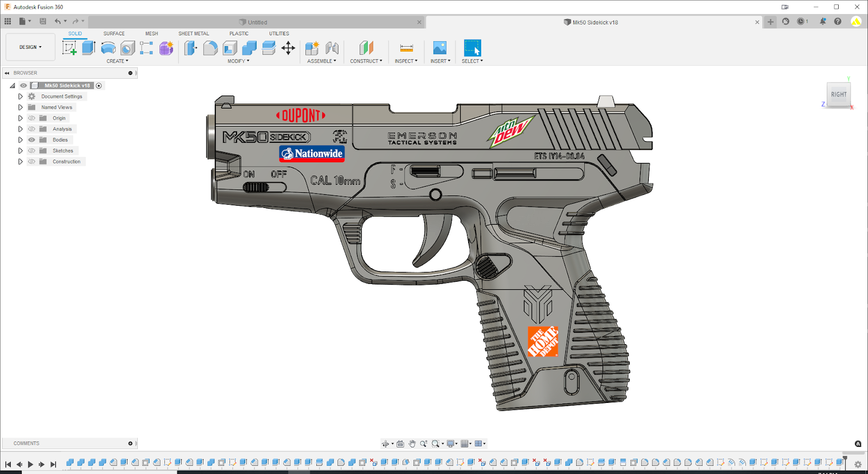Add a new design tab
The image size is (868, 474).
click(770, 22)
